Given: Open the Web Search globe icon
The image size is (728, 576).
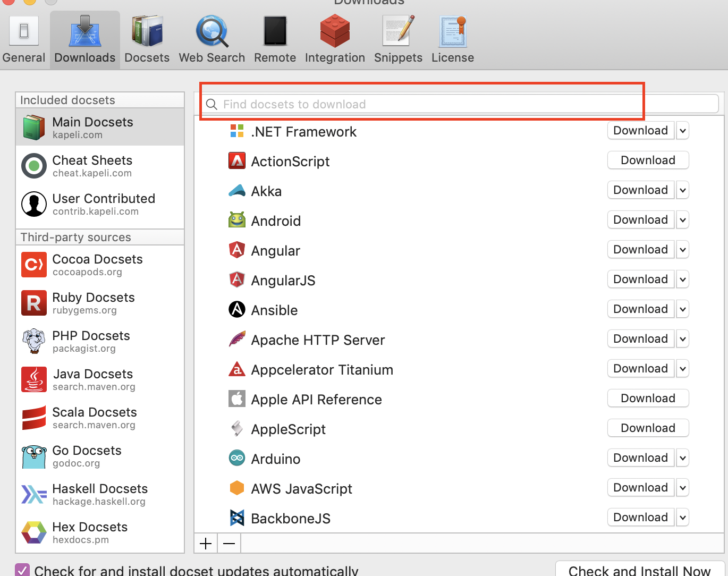Looking at the screenshot, I should pyautogui.click(x=212, y=31).
